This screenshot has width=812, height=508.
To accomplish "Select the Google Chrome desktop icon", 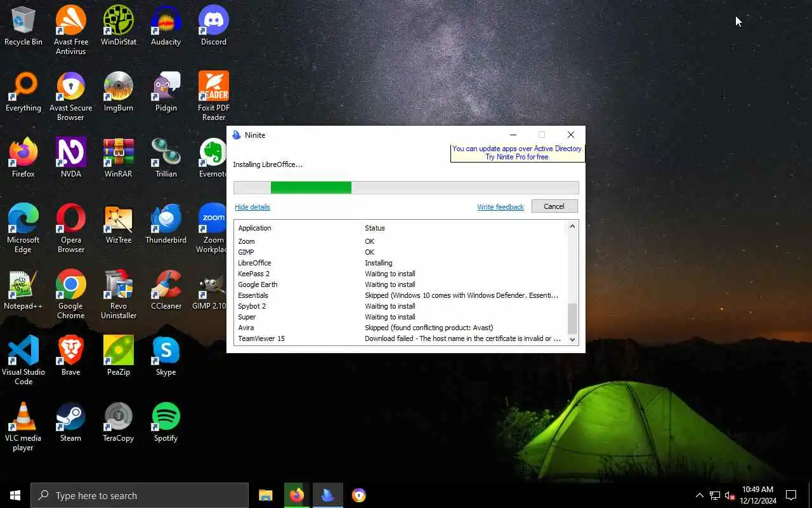I will click(70, 295).
